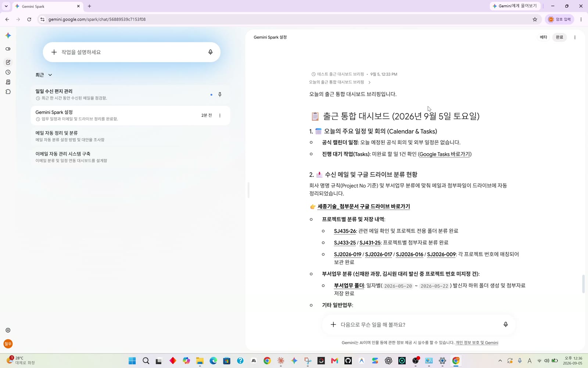Open the new chat edit icon in sidebar
Screen dimensions: 588x368
(8, 62)
